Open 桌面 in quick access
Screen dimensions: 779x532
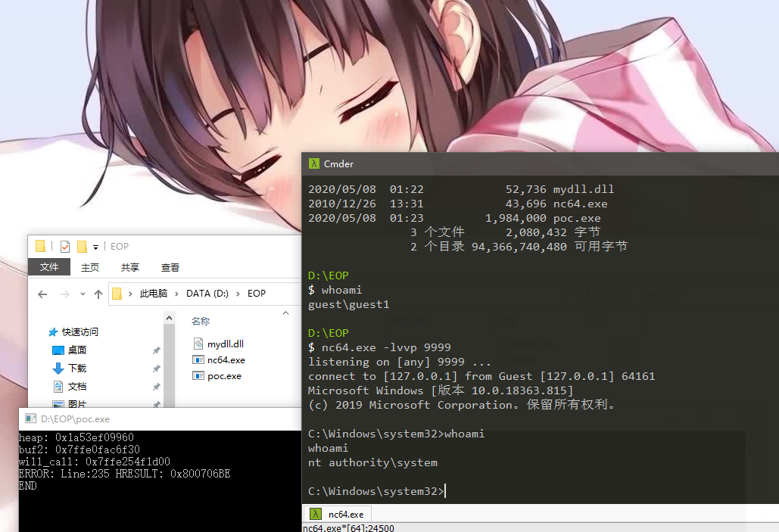(77, 350)
